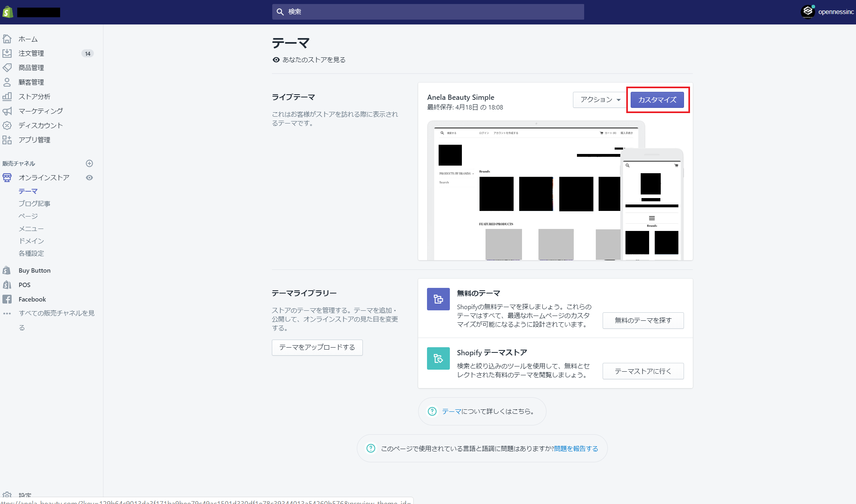Open アプリ管理 in the sidebar
The height and width of the screenshot is (504, 856).
pyautogui.click(x=34, y=140)
